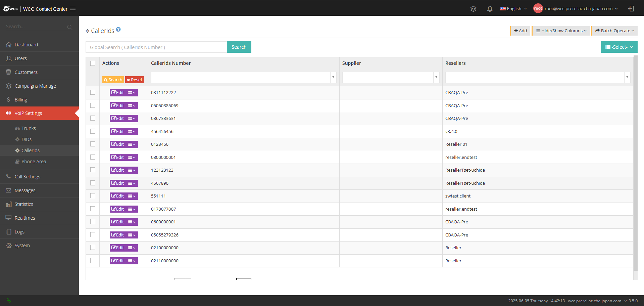Click the red root user avatar

(x=538, y=8)
